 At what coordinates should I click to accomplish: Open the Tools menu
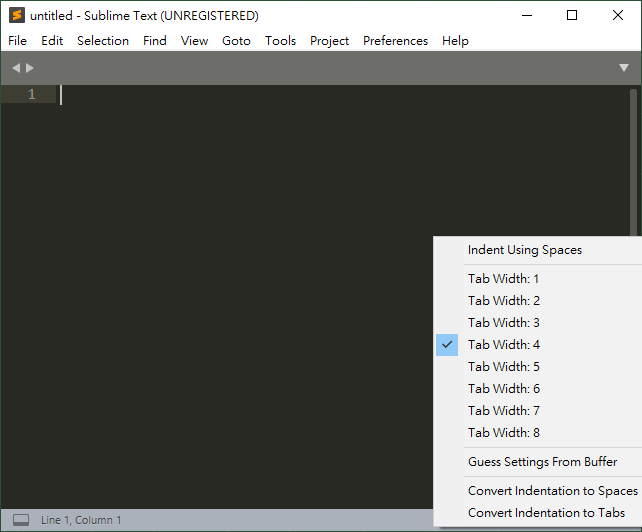point(280,41)
